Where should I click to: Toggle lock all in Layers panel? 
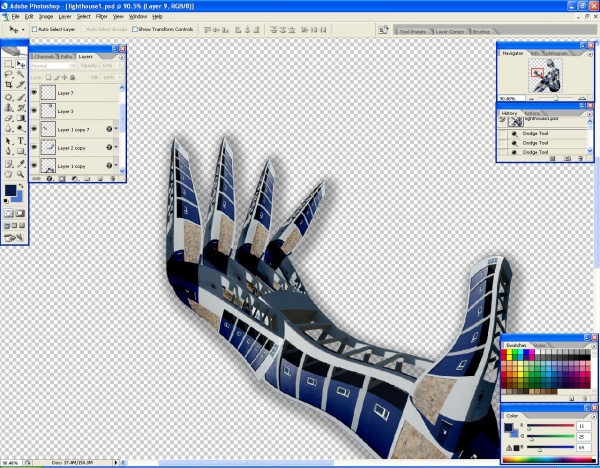72,77
